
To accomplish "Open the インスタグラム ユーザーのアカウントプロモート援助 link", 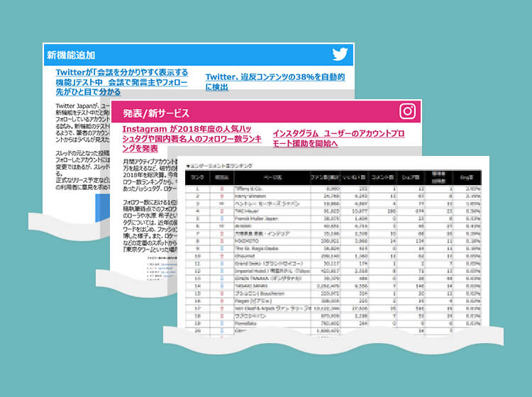I will tap(338, 138).
